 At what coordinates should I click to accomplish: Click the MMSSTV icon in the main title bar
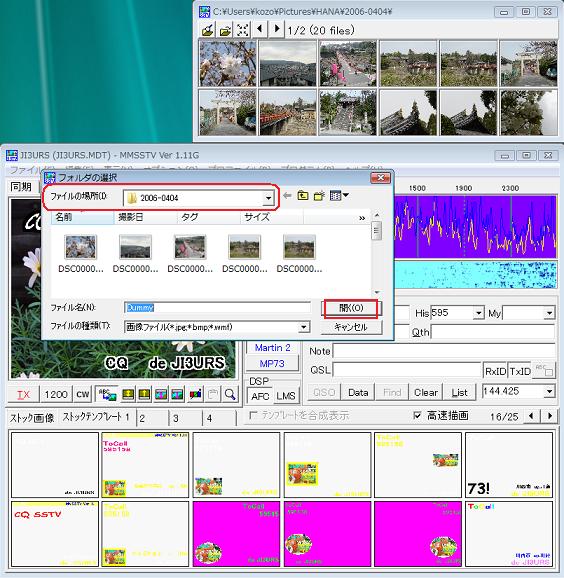11,155
